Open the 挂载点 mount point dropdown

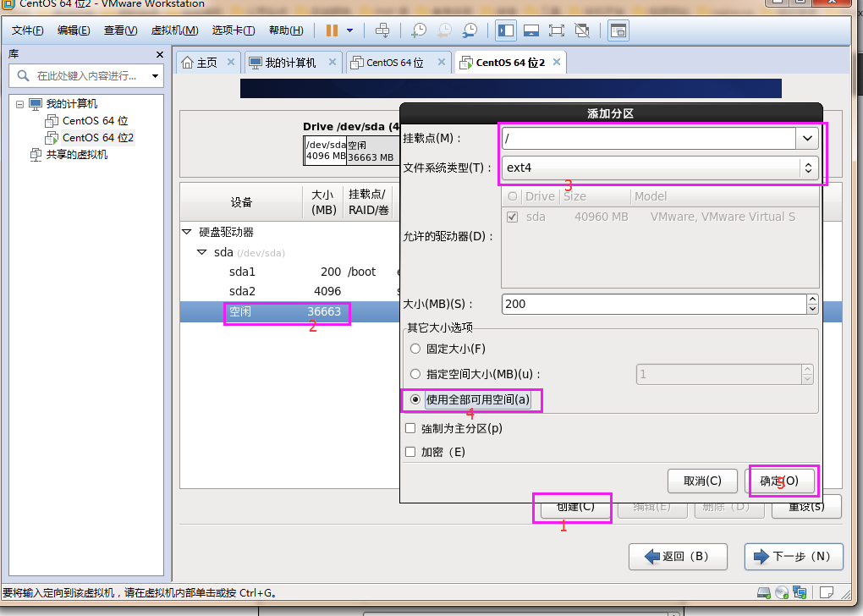click(x=807, y=138)
